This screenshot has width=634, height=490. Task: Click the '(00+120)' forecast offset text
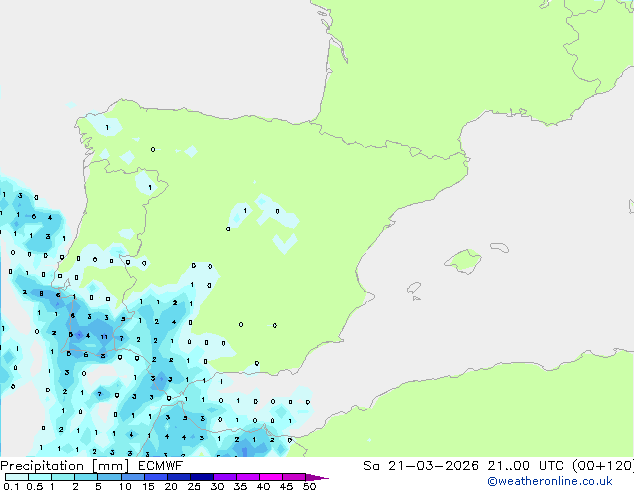point(603,466)
